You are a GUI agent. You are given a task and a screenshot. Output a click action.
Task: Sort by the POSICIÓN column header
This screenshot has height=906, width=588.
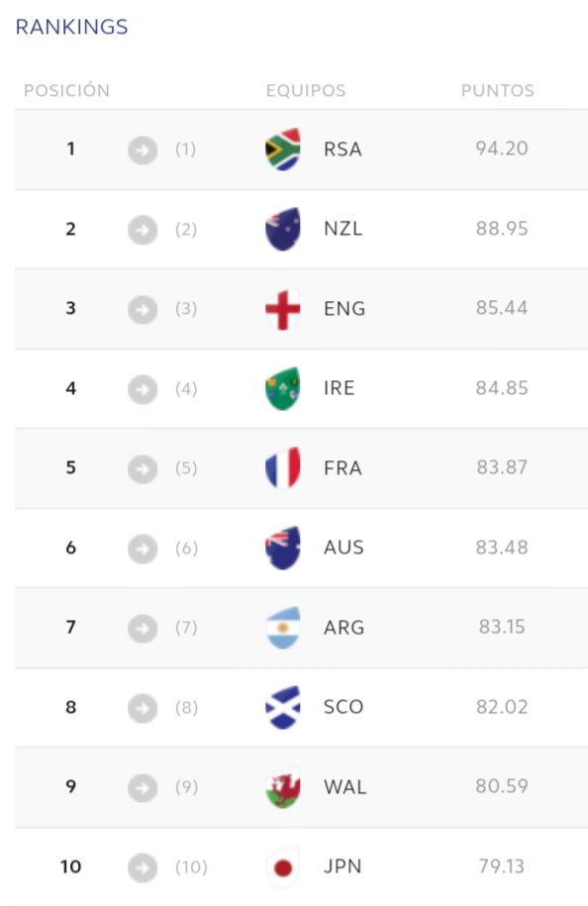click(66, 90)
